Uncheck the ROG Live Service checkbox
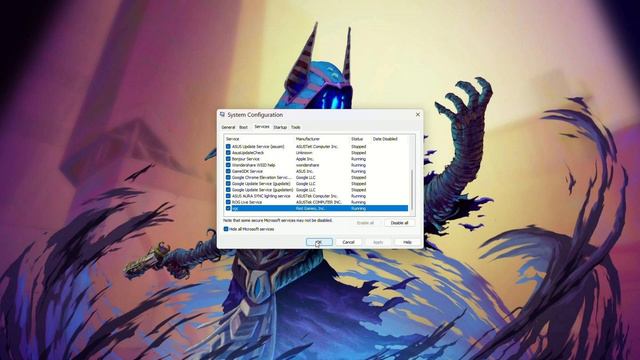 coord(228,202)
